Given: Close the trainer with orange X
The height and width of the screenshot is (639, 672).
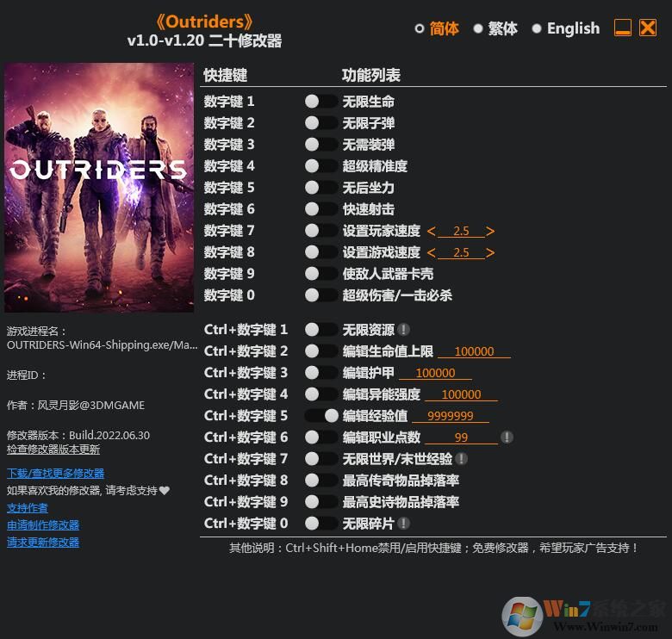Looking at the screenshot, I should [x=648, y=28].
